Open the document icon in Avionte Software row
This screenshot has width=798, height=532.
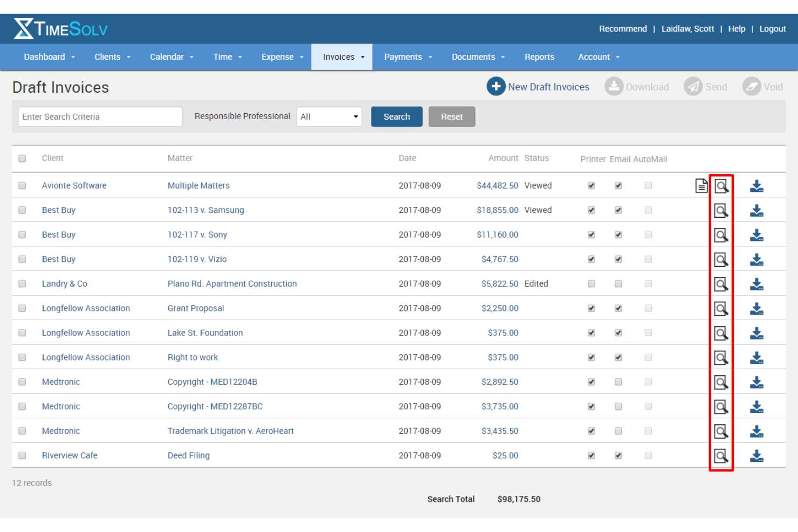pos(701,185)
